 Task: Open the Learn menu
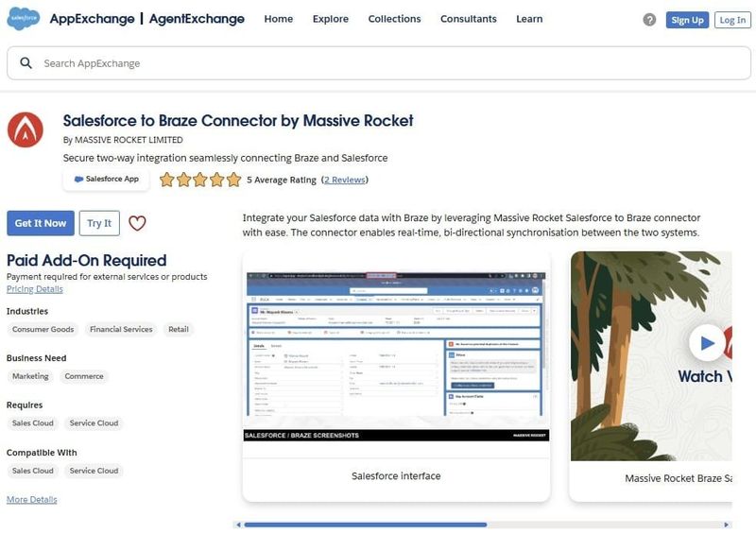529,19
